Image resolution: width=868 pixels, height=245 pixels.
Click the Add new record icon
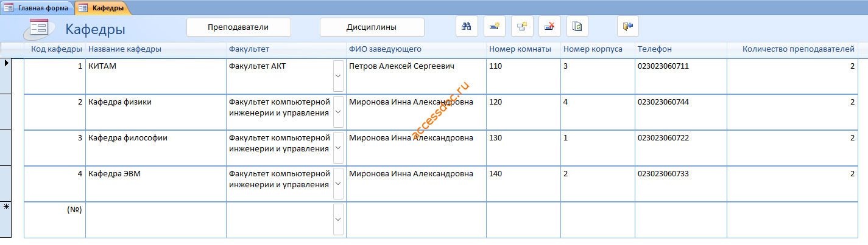coord(495,27)
